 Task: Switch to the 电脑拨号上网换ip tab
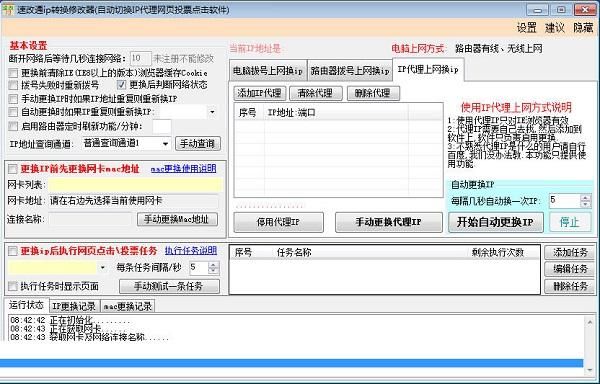click(268, 71)
